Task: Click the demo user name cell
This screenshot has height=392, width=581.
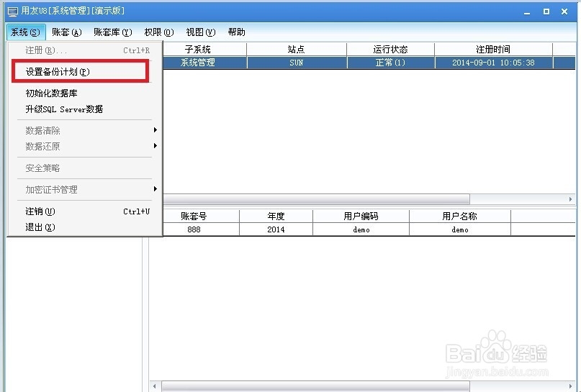Action: point(460,229)
